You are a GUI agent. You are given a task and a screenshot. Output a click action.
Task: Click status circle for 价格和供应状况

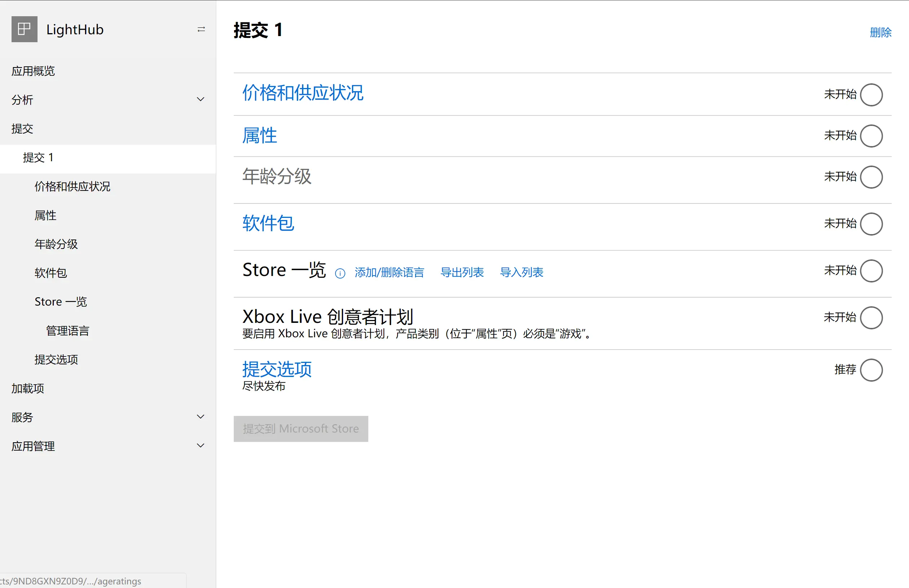(871, 95)
